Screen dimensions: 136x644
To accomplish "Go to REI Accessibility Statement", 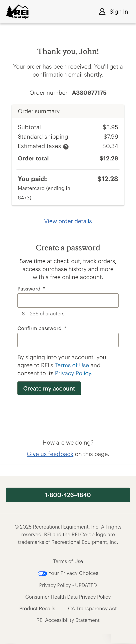I will tap(68, 620).
